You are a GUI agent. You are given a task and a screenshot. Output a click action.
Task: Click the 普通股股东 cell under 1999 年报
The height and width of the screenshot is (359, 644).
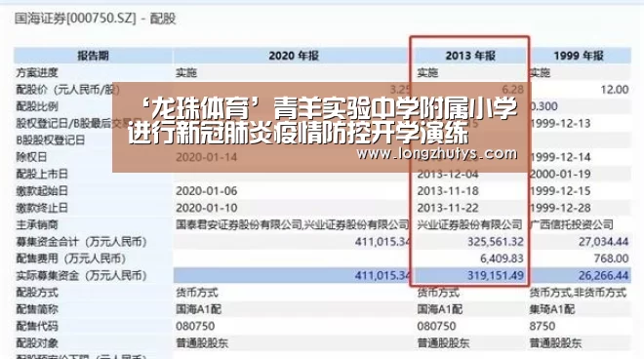pyautogui.click(x=556, y=343)
